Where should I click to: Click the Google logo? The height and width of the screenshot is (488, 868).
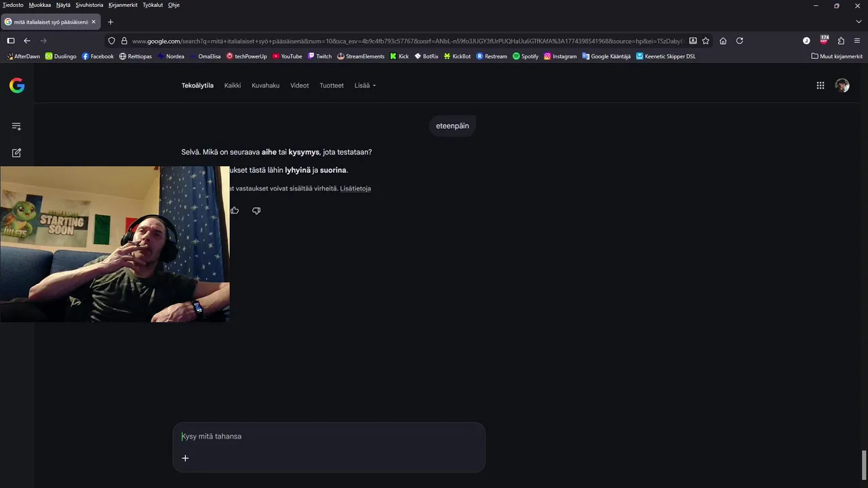[17, 85]
